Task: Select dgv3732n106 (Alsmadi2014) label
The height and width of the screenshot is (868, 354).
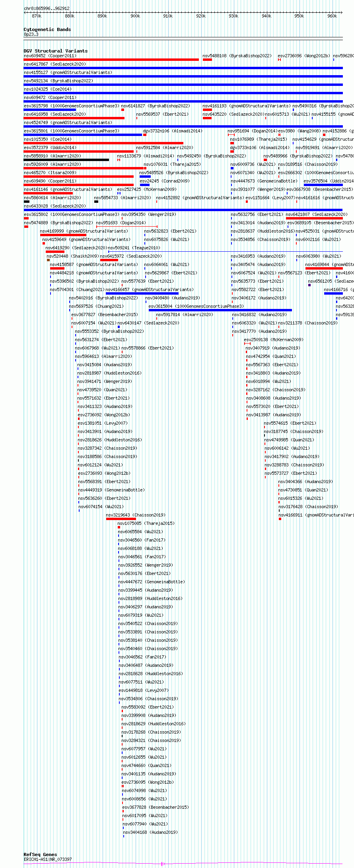Action: click(x=173, y=131)
